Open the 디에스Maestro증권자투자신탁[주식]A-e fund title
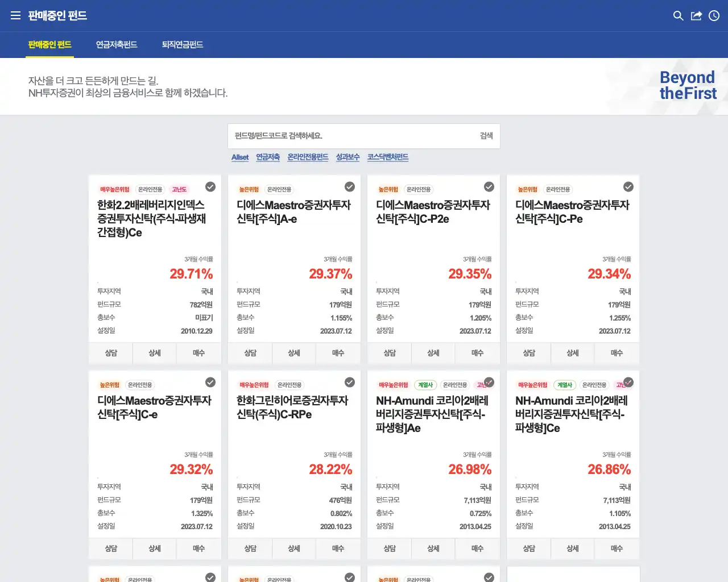The width and height of the screenshot is (728, 582). pos(293,212)
